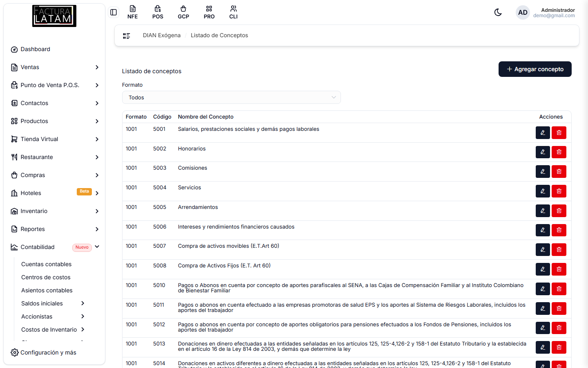Image resolution: width=588 pixels, height=368 pixels.
Task: Open the PRO shortcut icon
Action: click(209, 12)
